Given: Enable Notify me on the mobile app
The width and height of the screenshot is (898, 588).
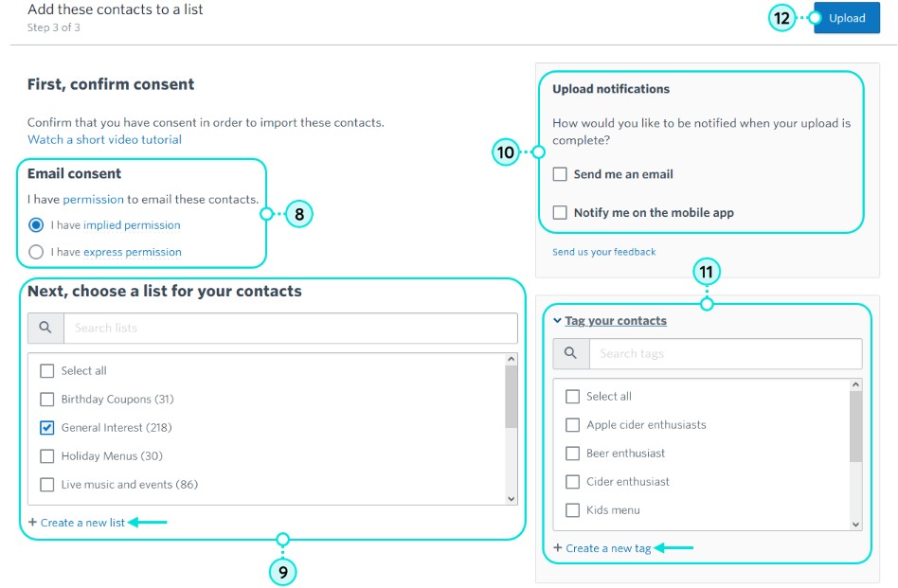Looking at the screenshot, I should (560, 212).
